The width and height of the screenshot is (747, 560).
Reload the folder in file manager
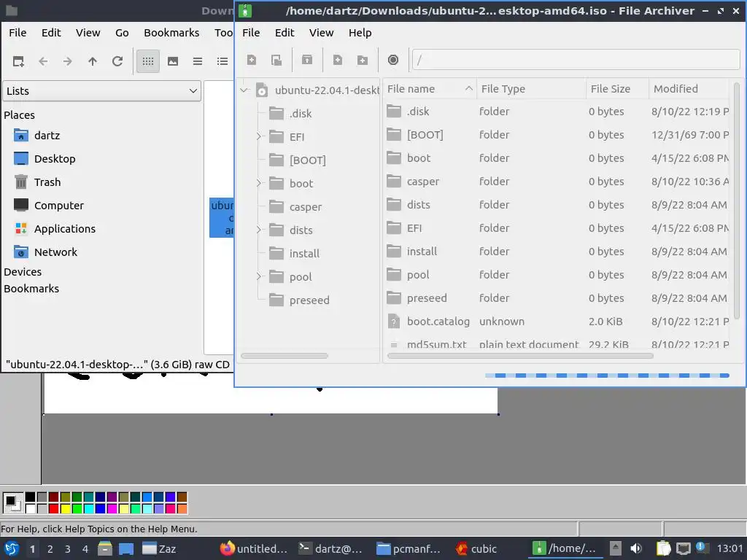117,61
